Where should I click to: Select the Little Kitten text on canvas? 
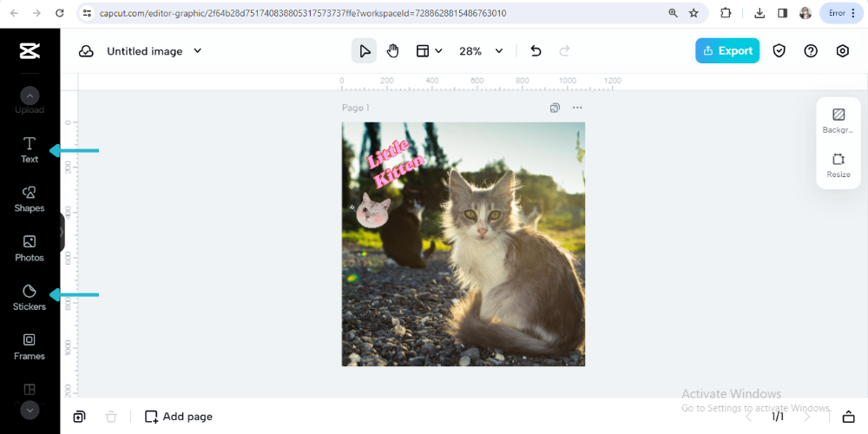(395, 163)
